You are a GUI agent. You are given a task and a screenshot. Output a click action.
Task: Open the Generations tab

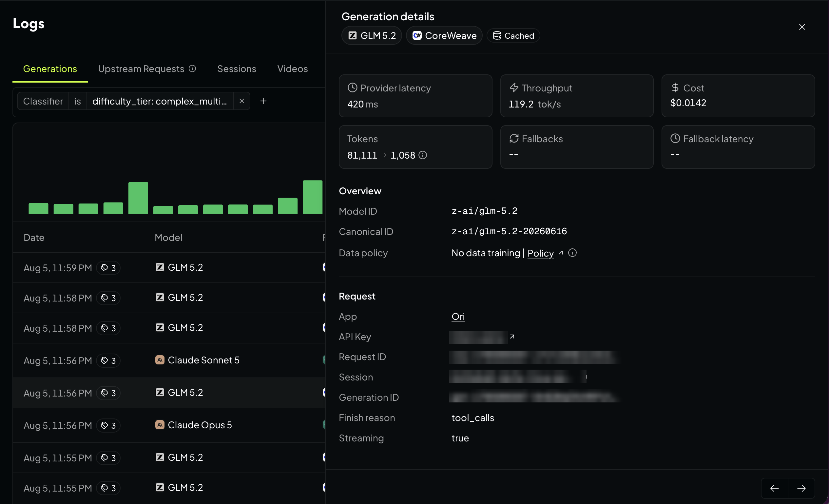[x=50, y=68]
